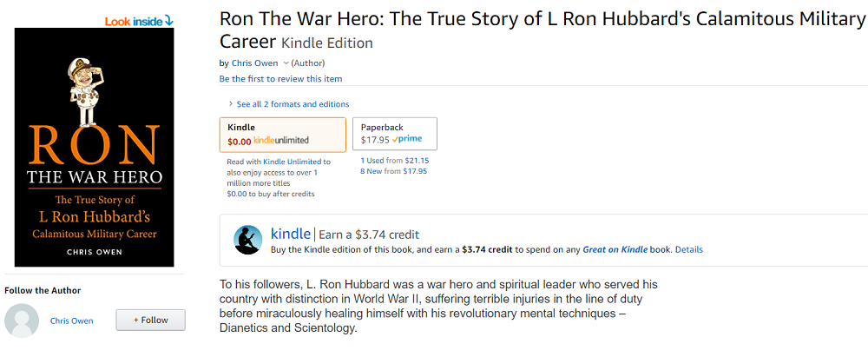
Task: Click the Prime checkmark logo
Action: tap(406, 139)
